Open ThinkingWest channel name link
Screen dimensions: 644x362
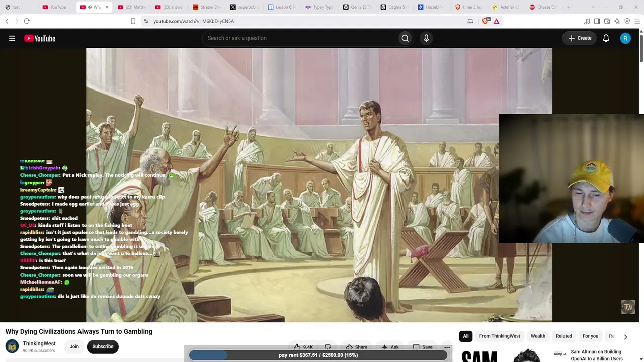click(x=39, y=344)
